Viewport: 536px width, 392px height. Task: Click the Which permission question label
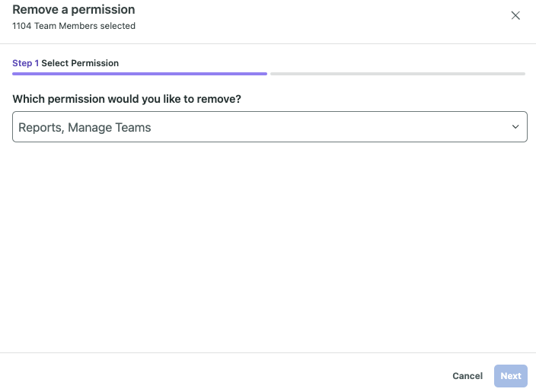pyautogui.click(x=132, y=100)
